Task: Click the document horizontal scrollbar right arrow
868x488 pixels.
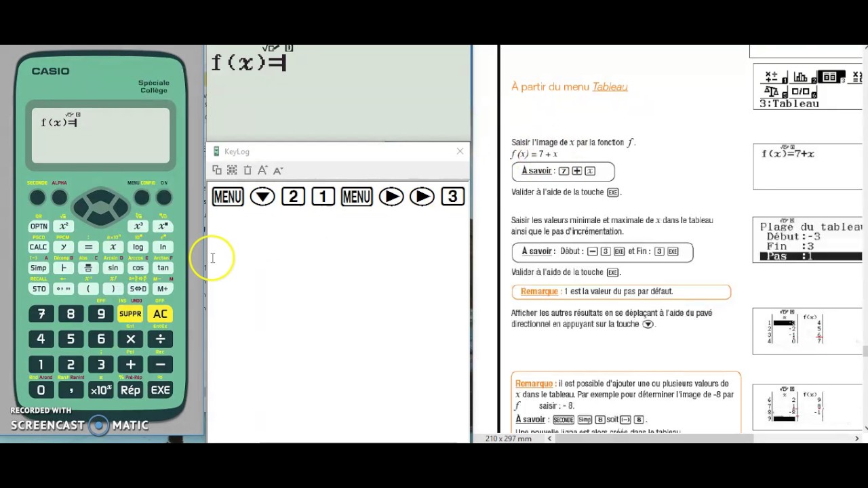Action: [x=856, y=439]
